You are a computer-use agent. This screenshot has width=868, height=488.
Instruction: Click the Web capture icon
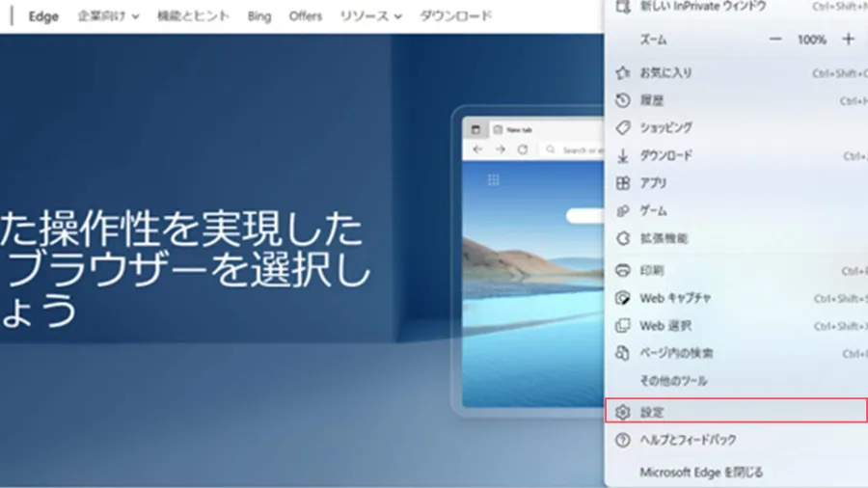[x=623, y=298]
